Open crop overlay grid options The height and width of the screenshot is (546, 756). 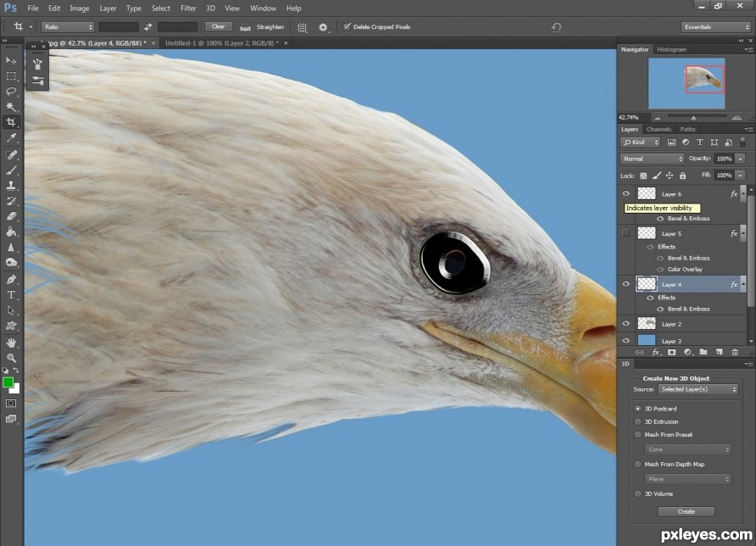click(x=303, y=27)
